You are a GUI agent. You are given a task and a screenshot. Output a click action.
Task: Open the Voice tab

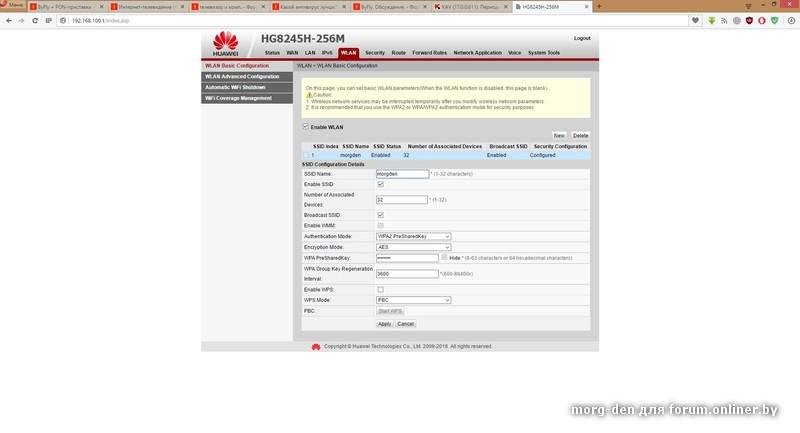(515, 53)
